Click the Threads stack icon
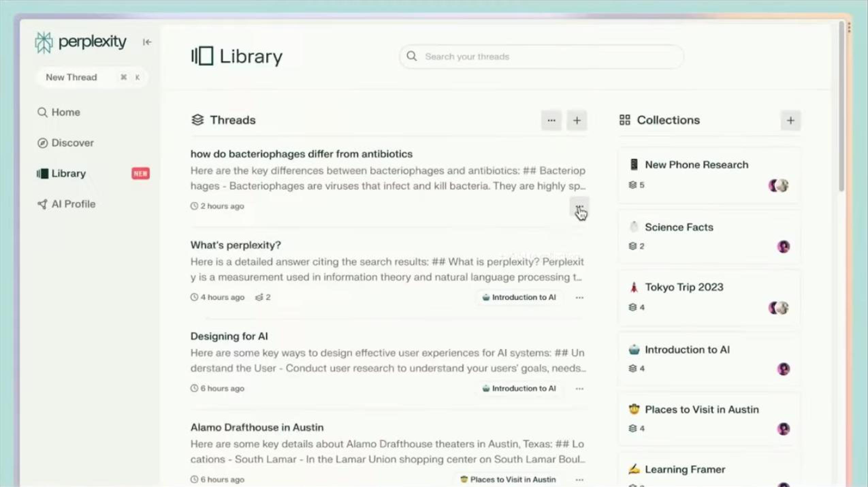Viewport: 868px width, 487px height. point(197,120)
